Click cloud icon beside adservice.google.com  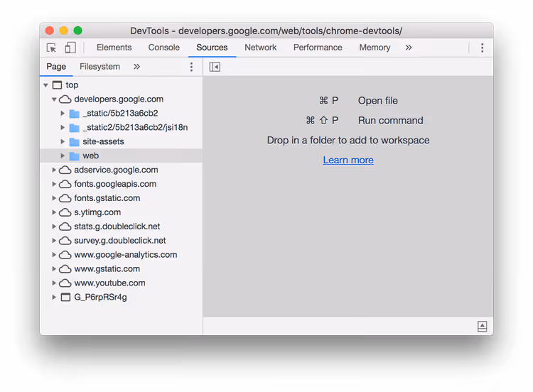65,170
